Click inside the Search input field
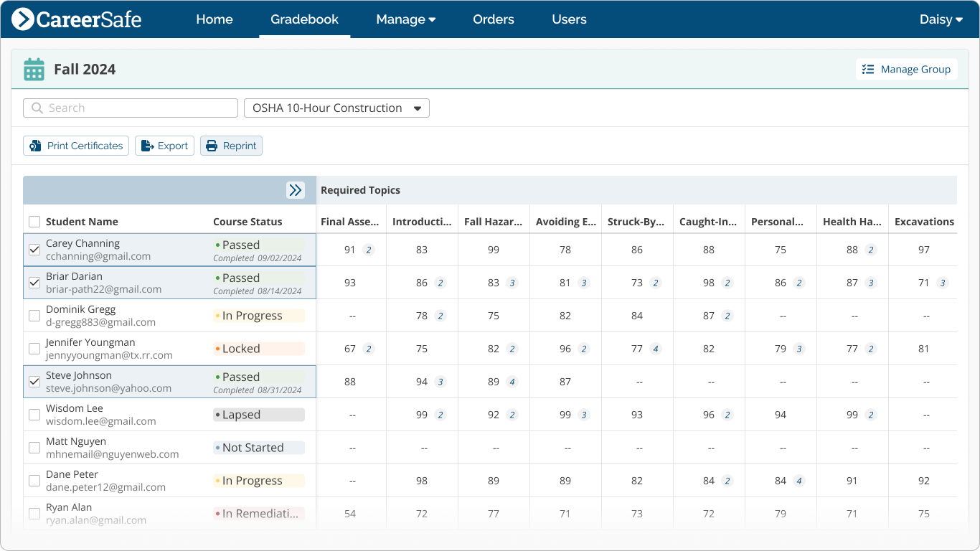 point(129,108)
